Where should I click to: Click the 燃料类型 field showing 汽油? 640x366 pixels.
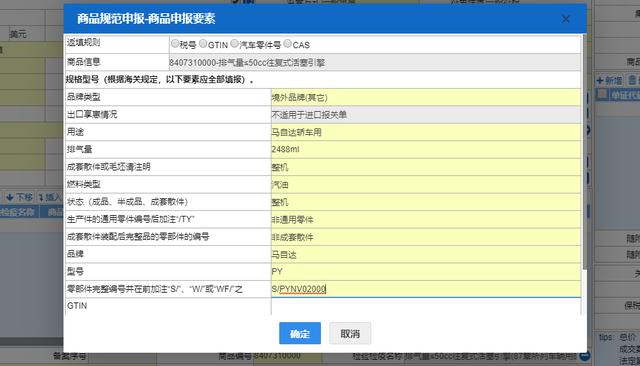pyautogui.click(x=426, y=184)
